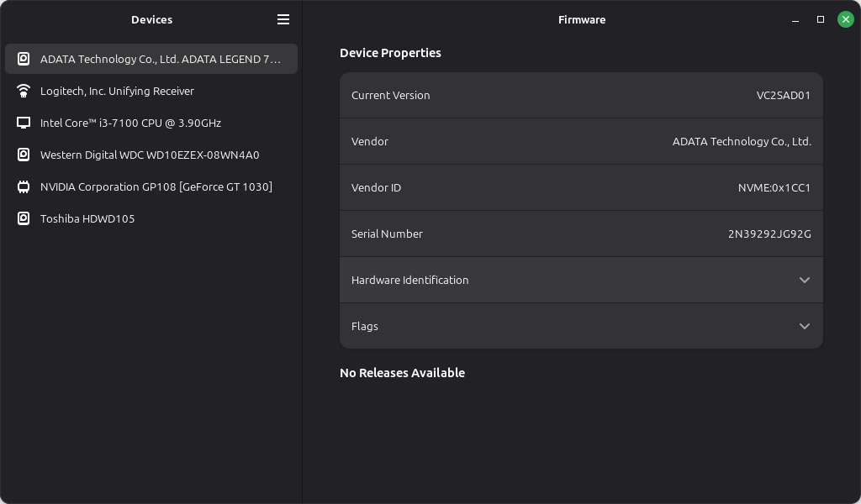861x504 pixels.
Task: Select the Toshiba HDWD105 device
Action: click(x=87, y=218)
